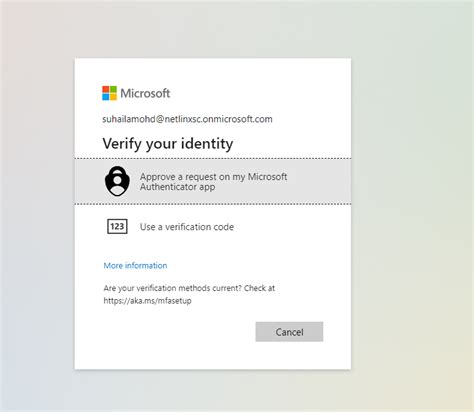
Task: Click the Microsoft wordmark text
Action: [x=145, y=93]
